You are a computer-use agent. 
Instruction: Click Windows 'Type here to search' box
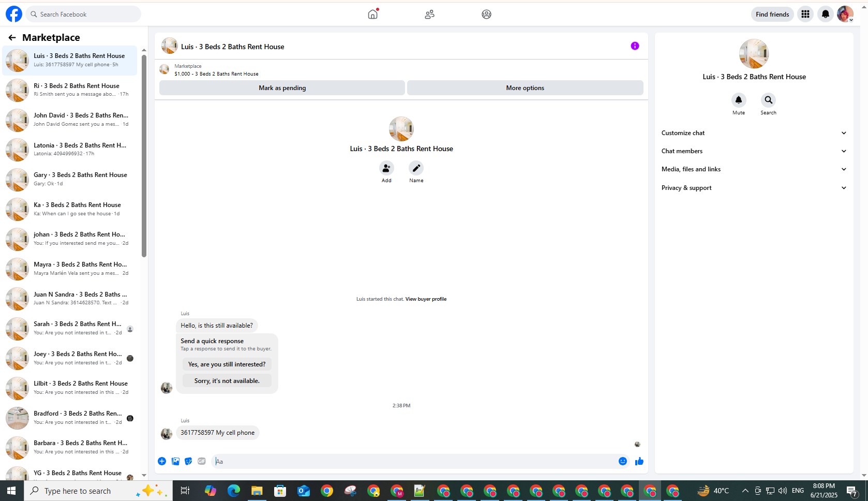coord(98,491)
